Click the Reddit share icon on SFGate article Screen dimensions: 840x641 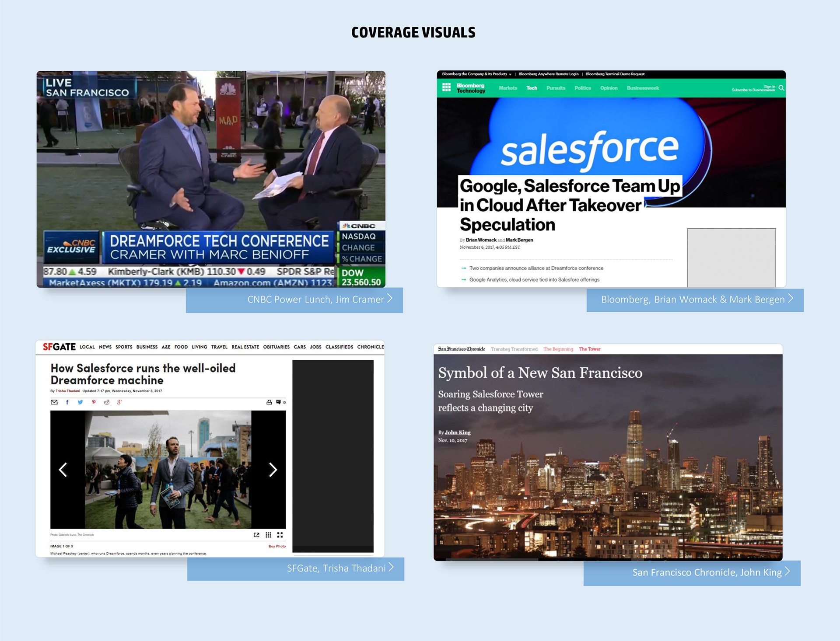click(x=107, y=402)
